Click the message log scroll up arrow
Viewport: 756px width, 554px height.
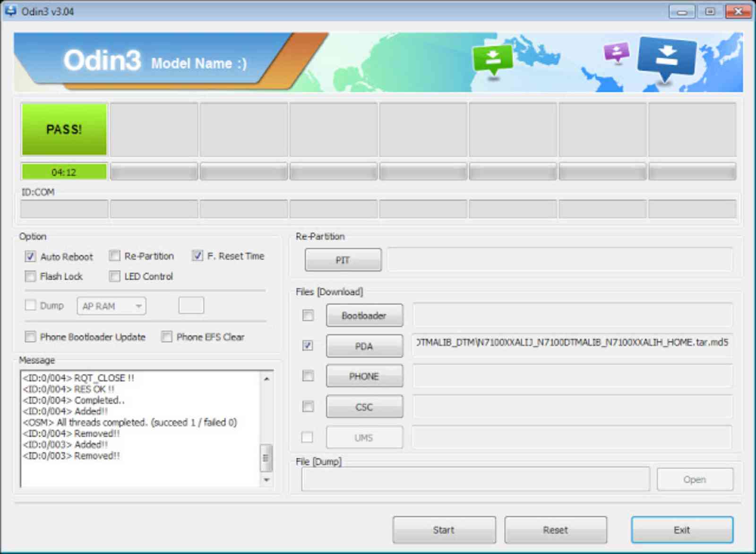click(x=267, y=379)
